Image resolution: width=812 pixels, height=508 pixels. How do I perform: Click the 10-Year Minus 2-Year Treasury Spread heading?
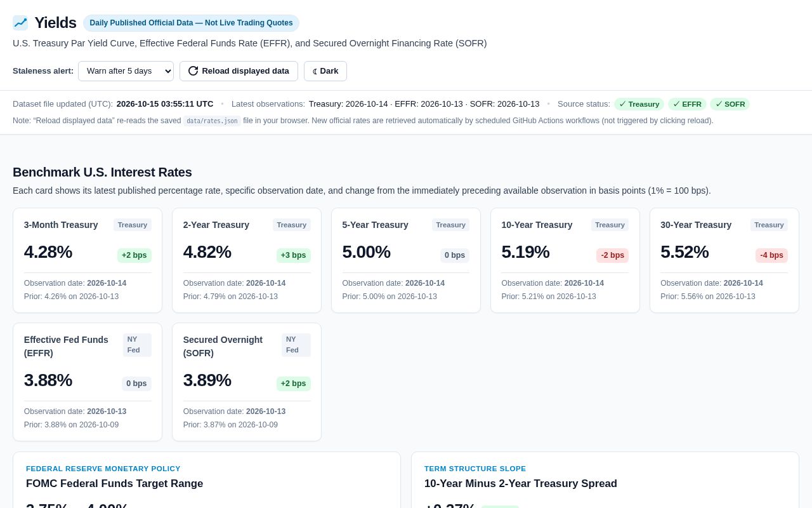521,483
